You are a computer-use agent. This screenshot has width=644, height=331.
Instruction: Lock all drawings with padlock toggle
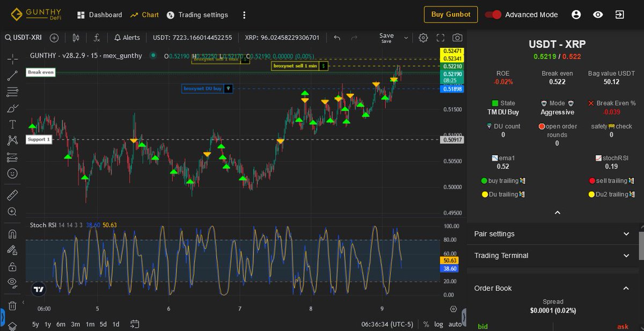click(12, 267)
